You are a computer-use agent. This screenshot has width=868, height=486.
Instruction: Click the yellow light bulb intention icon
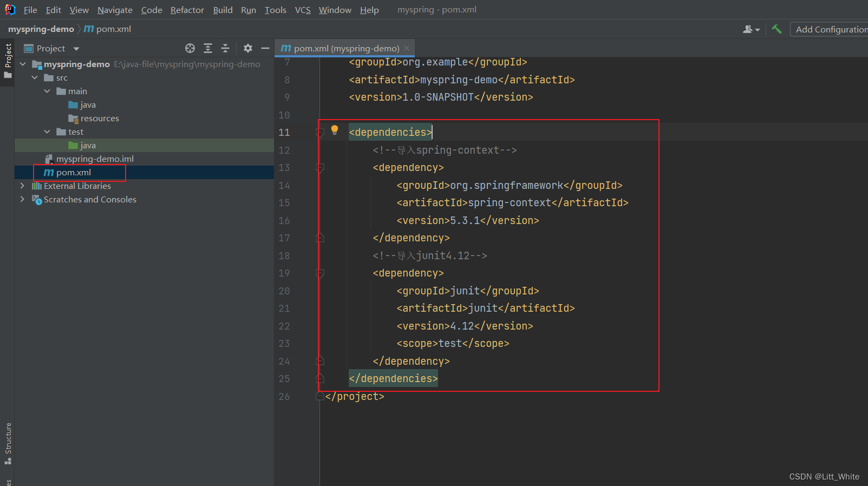point(335,130)
